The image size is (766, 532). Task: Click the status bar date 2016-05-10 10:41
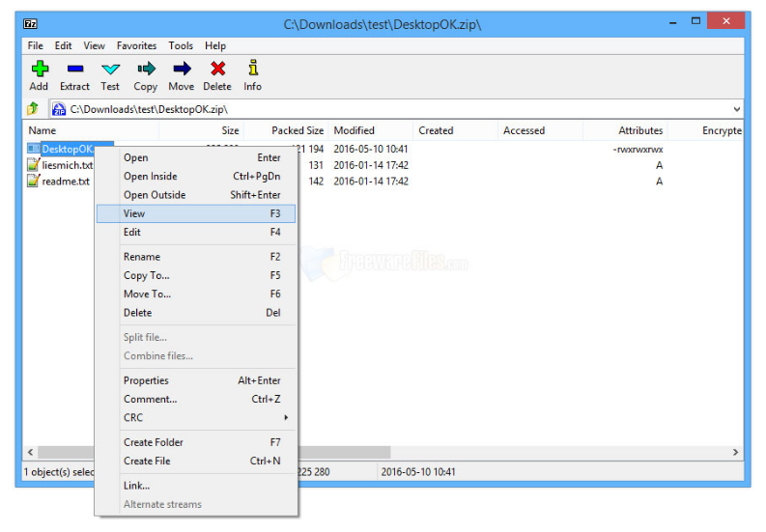tap(417, 472)
